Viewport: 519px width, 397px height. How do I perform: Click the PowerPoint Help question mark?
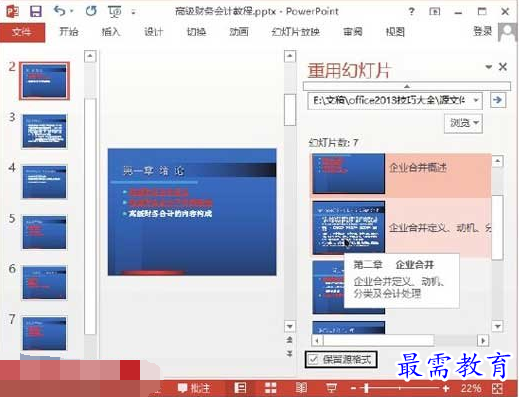[412, 12]
